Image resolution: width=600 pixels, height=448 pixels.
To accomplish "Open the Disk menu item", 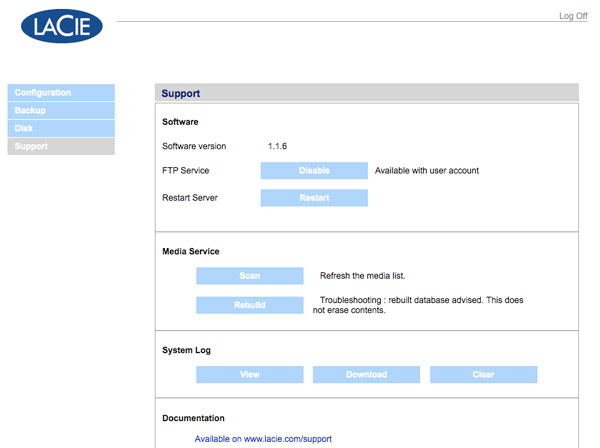I will [x=61, y=129].
